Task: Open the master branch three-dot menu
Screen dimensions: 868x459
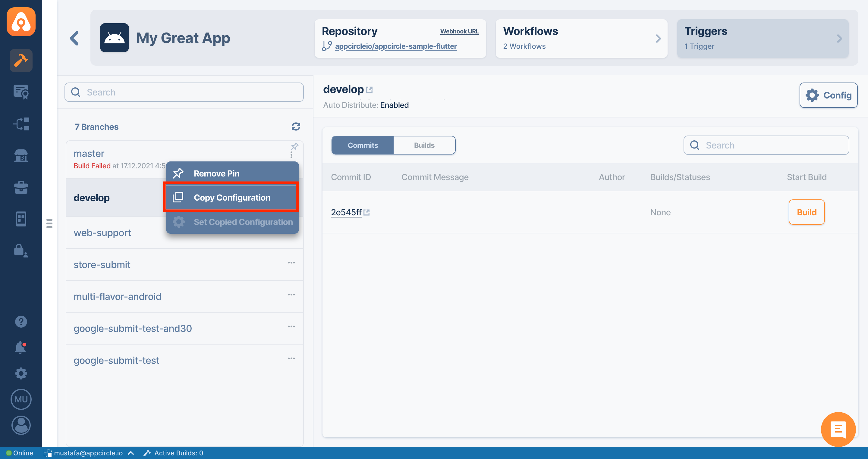Action: pyautogui.click(x=291, y=155)
